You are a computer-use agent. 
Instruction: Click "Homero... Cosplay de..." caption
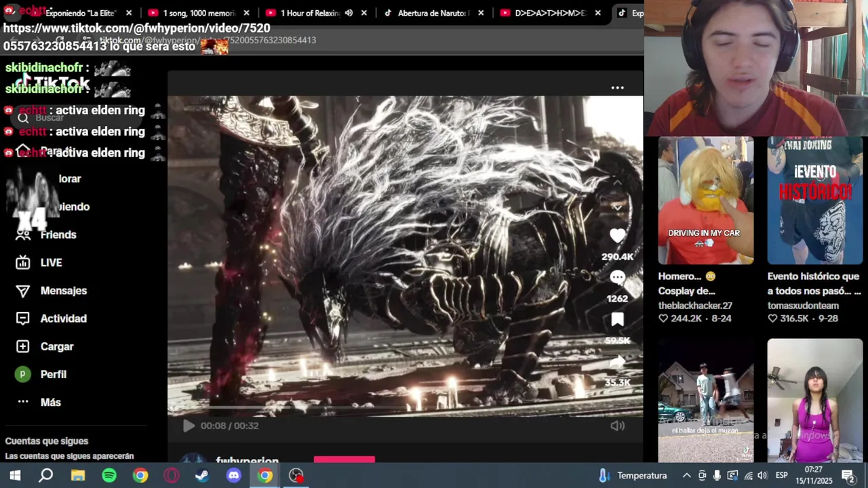point(687,283)
